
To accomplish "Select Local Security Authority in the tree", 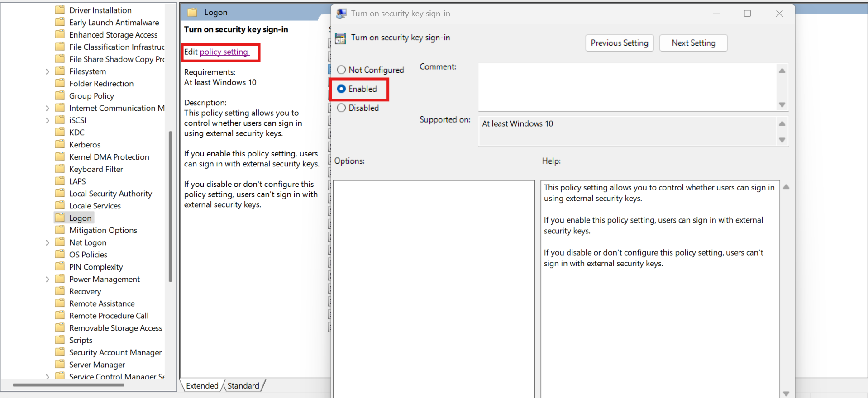I will click(110, 193).
